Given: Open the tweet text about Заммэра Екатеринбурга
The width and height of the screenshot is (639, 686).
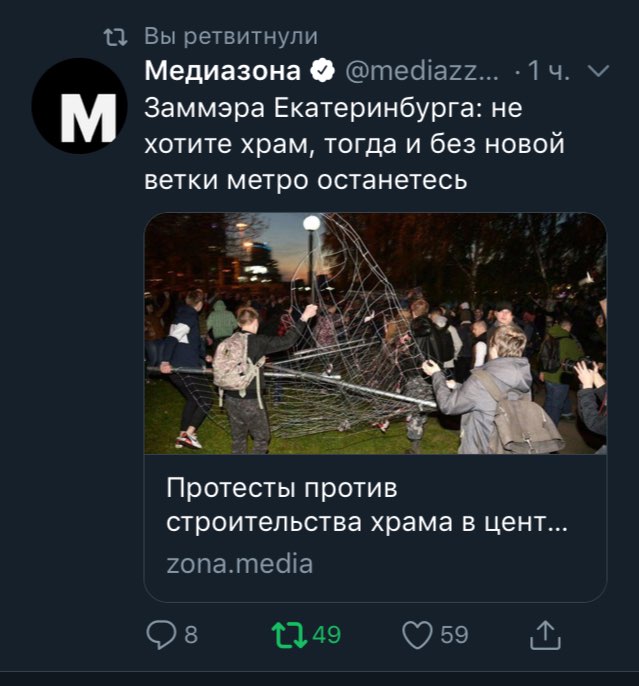Looking at the screenshot, I should tap(354, 144).
